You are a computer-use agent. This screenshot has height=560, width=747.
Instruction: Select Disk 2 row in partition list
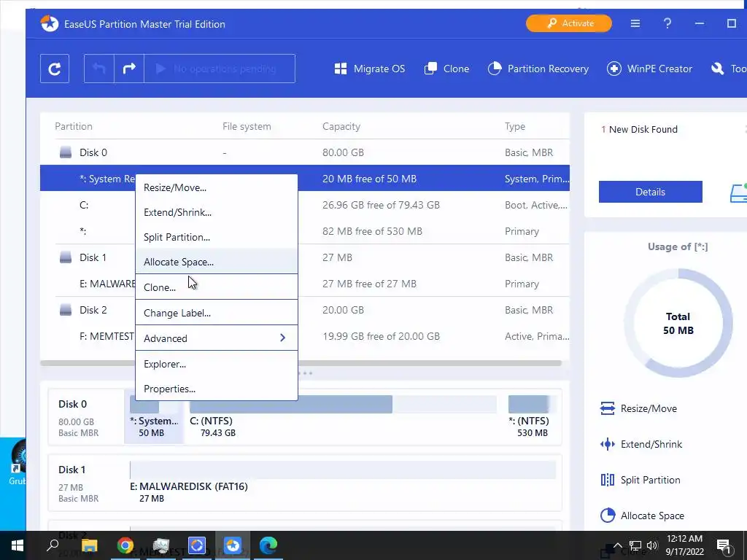[305, 310]
